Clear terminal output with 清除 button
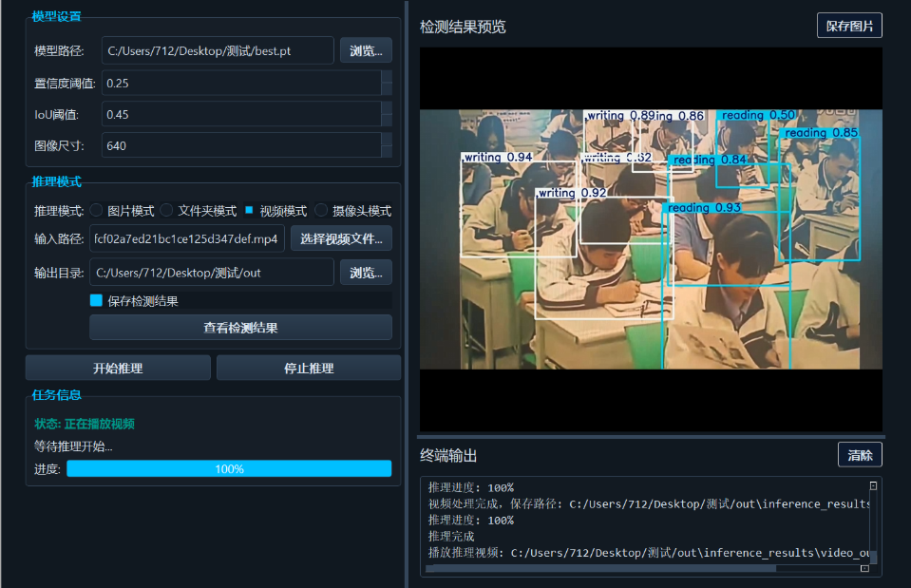 pyautogui.click(x=860, y=455)
